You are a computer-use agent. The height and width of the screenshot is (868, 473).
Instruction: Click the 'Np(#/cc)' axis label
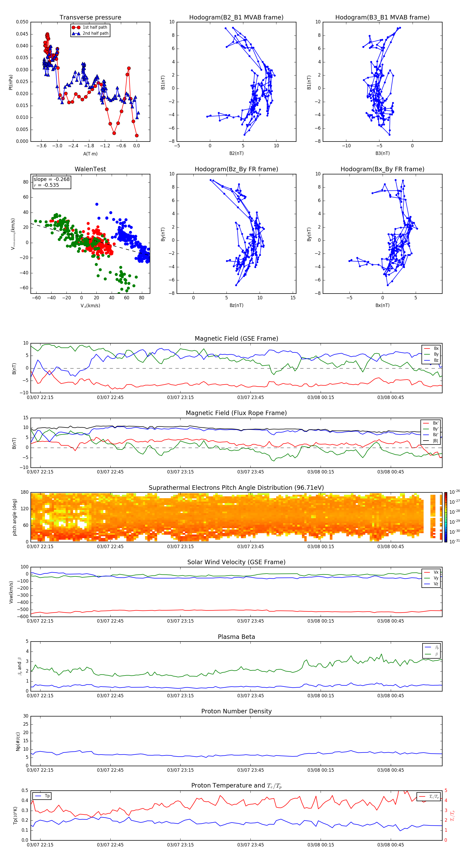click(18, 741)
